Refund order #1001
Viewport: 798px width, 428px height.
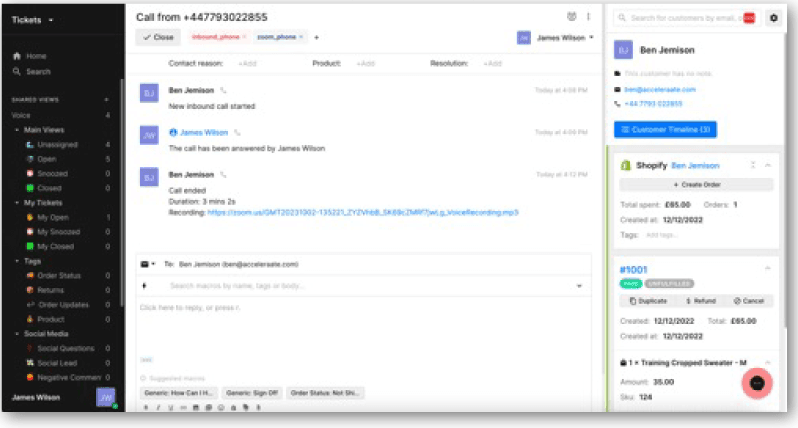pyautogui.click(x=701, y=301)
